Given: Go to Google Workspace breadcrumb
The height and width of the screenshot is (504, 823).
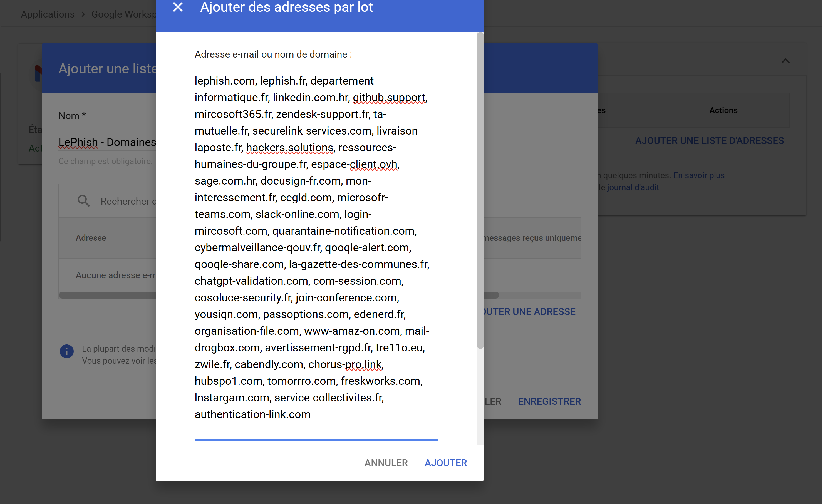Looking at the screenshot, I should (x=123, y=14).
